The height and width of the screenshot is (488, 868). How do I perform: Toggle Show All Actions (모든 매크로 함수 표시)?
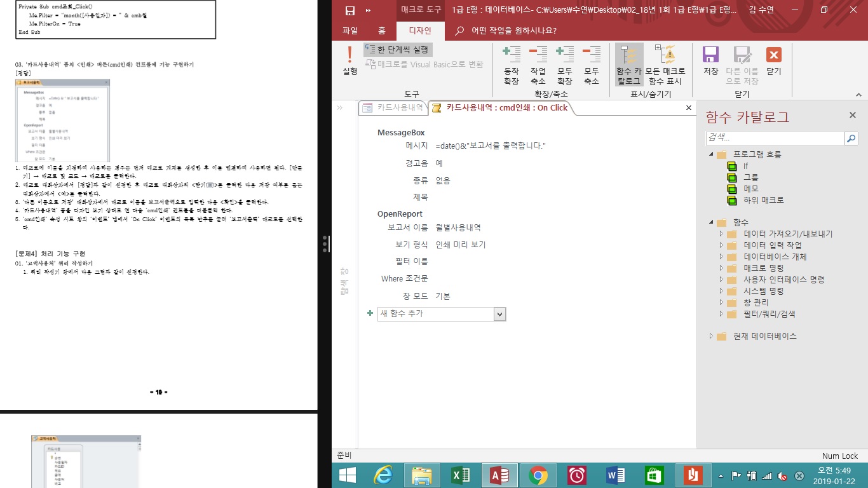pos(665,65)
